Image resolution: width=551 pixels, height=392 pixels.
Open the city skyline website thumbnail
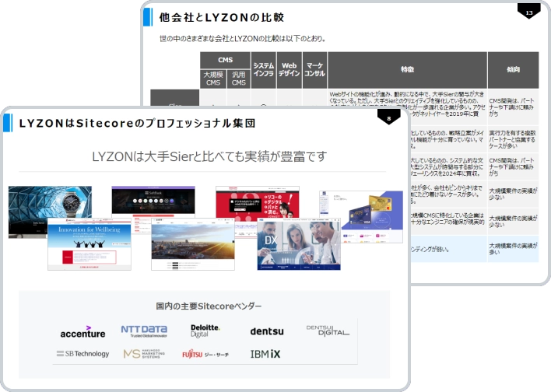pyautogui.click(x=192, y=244)
